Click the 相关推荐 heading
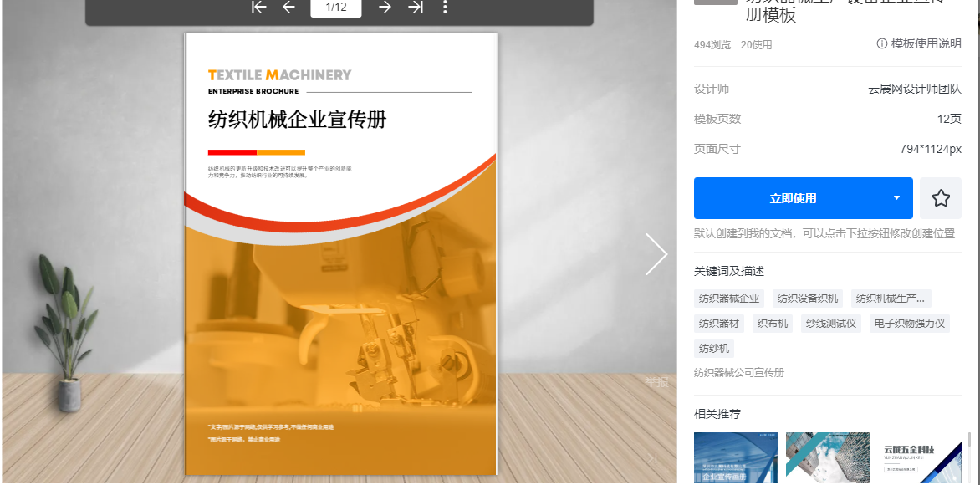The height and width of the screenshot is (485, 980). pos(717,414)
